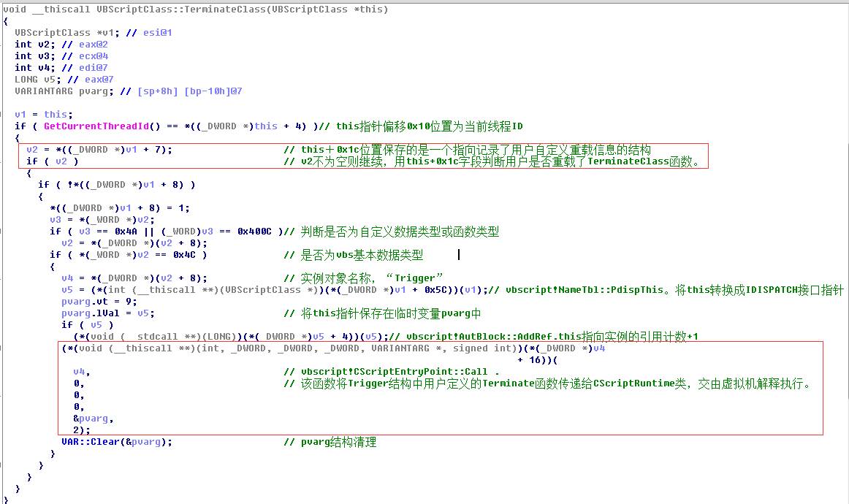Click the comment 'pvarg结构清理'
Viewport: 849px width, 504px height.
330,443
